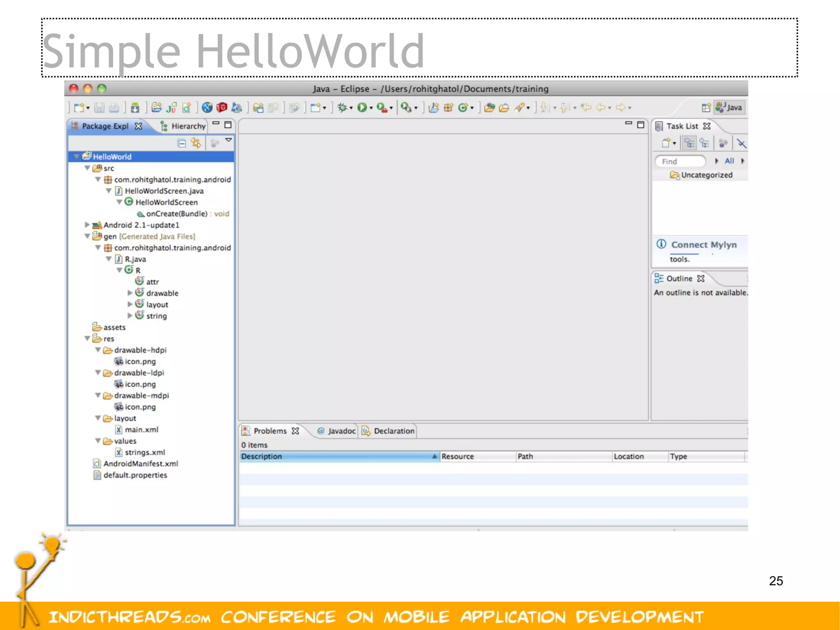
Task: Collapse the HelloWorld project node
Action: coord(76,156)
